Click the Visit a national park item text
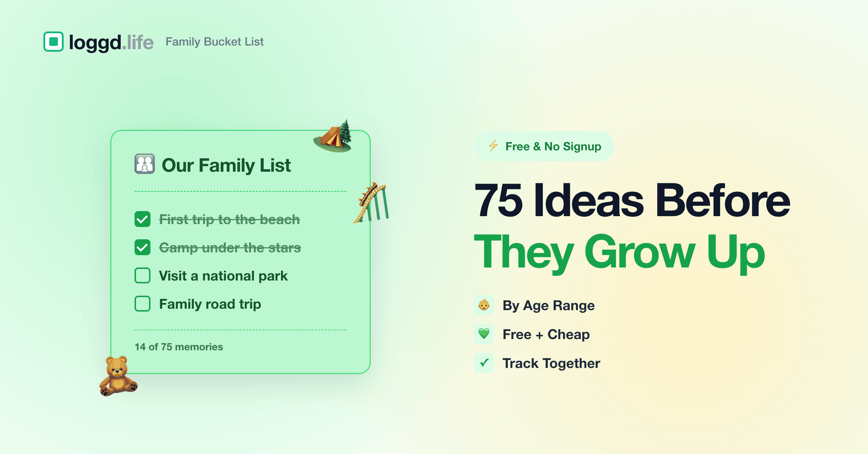868x454 pixels. (224, 276)
